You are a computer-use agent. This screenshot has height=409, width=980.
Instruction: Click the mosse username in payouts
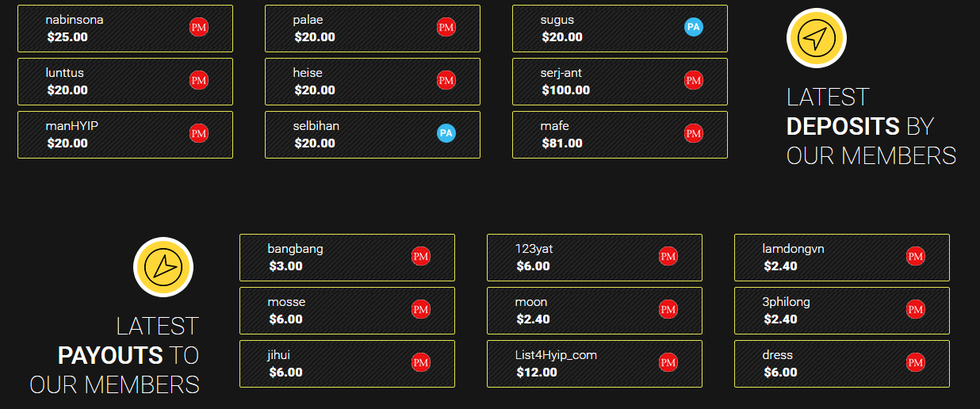pyautogui.click(x=286, y=302)
